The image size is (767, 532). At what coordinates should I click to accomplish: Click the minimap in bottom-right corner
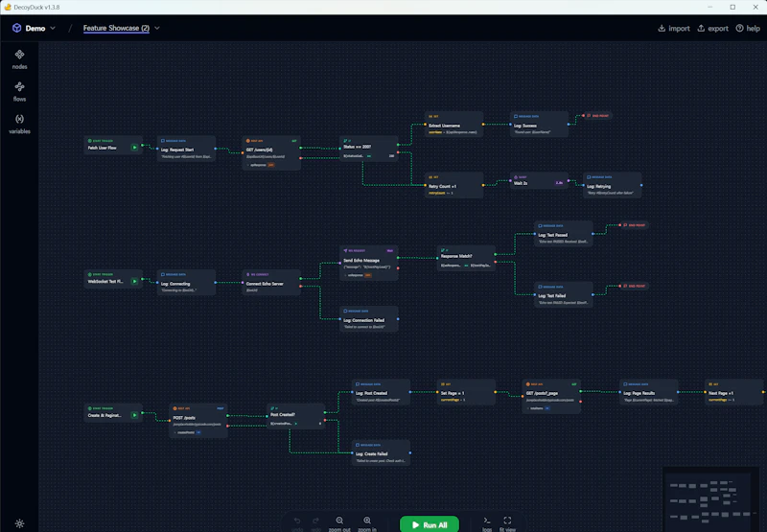[710, 498]
